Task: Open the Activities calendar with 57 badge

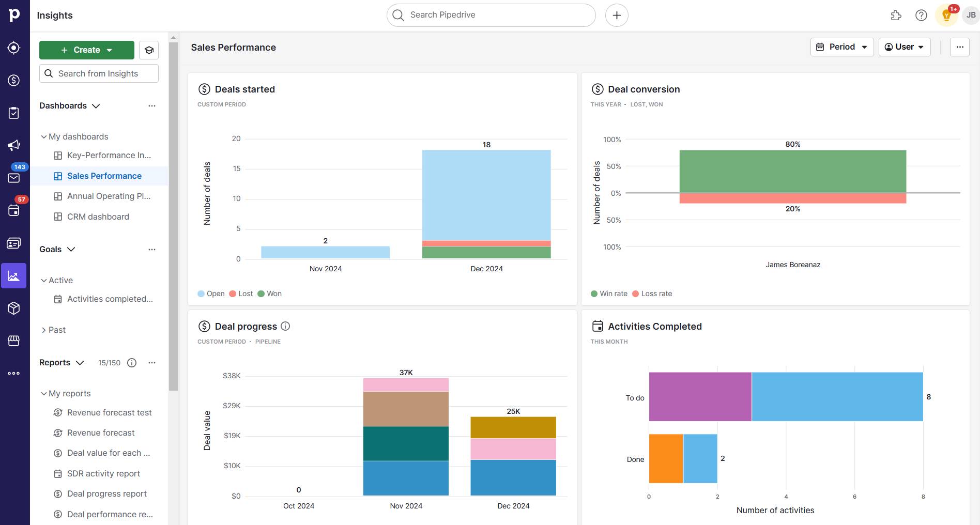Action: (x=14, y=210)
